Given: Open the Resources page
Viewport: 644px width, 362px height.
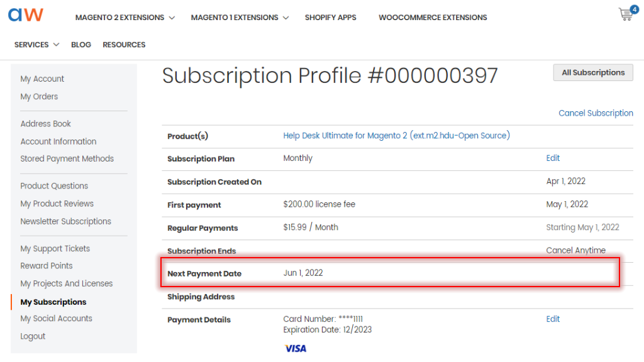Looking at the screenshot, I should click(124, 45).
